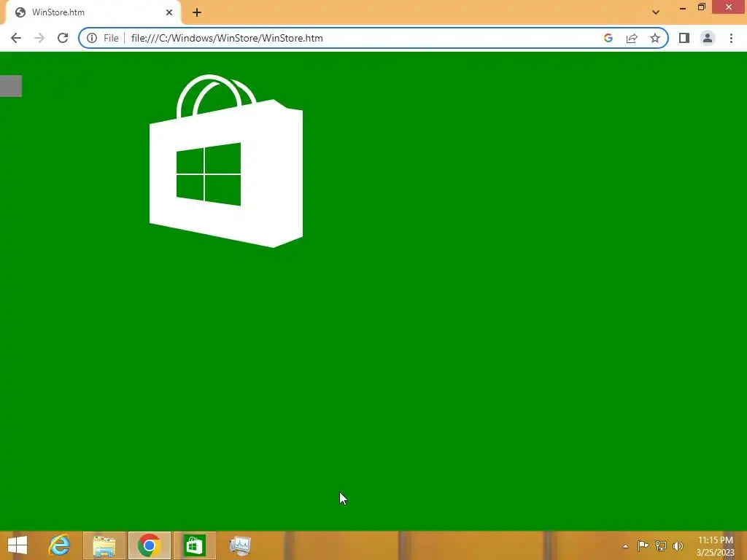
Task: Select the WinStore.htm tab
Action: [x=93, y=12]
